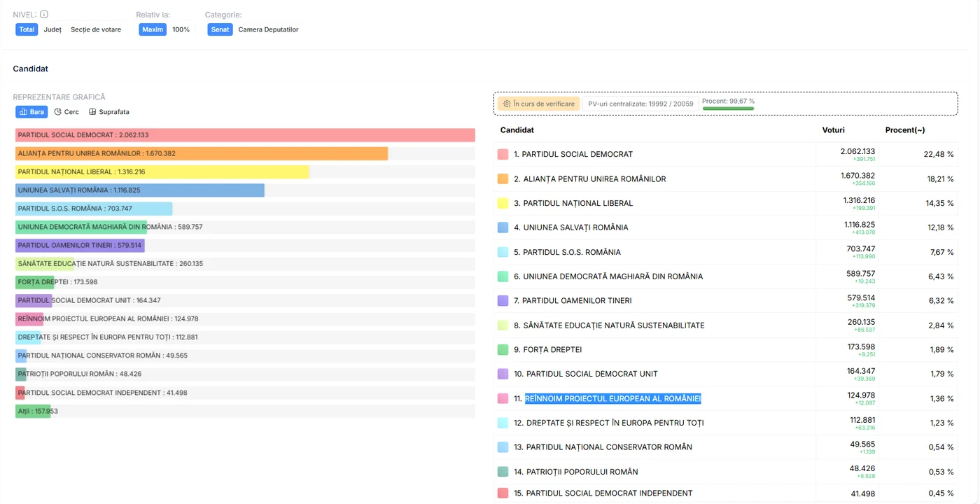This screenshot has height=504, width=980.
Task: Click the orange AUR color swatch
Action: [503, 178]
